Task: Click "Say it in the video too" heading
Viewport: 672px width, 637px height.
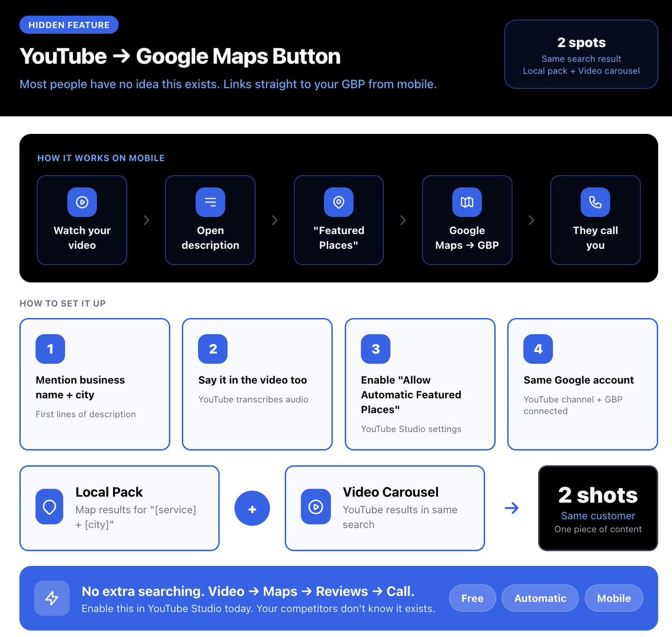Action: point(253,380)
